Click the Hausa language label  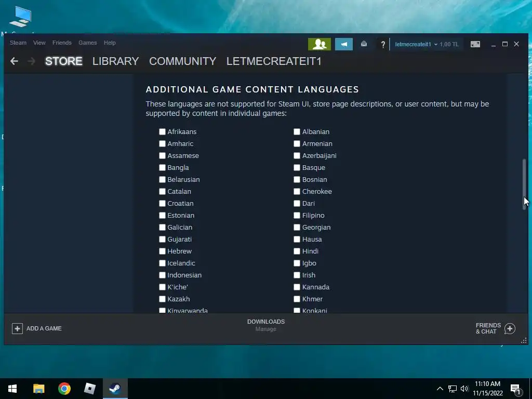click(312, 239)
